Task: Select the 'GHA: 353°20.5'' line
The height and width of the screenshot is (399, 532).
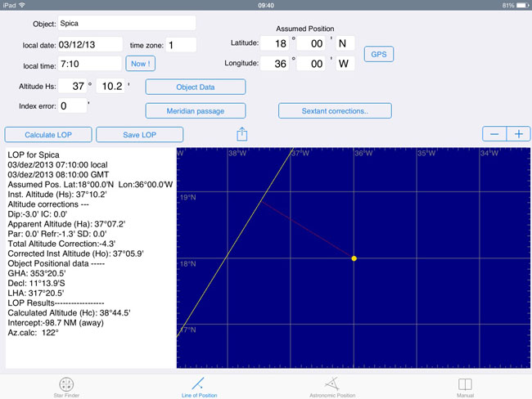Action: (x=37, y=273)
